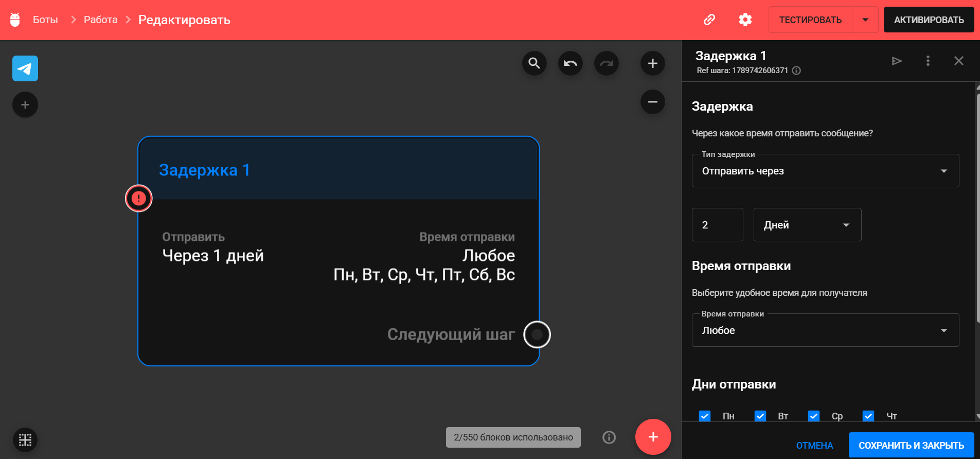Select the Telegram channel icon
The width and height of the screenshot is (980, 459).
(25, 68)
